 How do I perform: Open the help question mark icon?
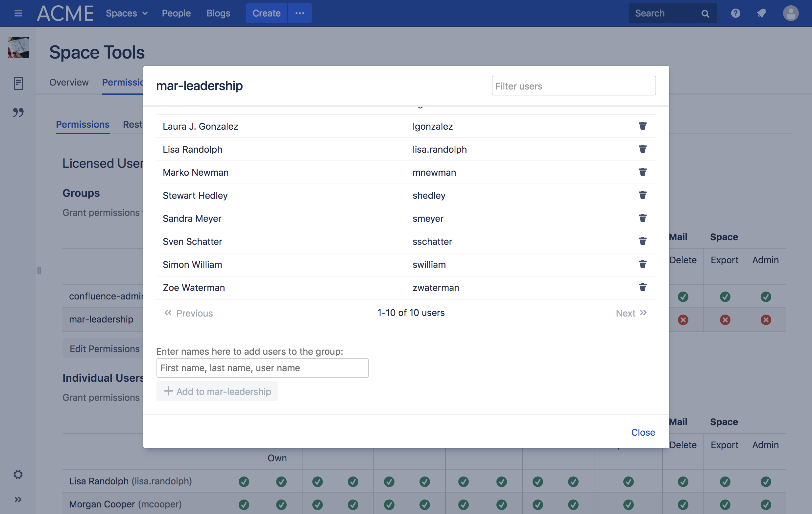coord(735,13)
